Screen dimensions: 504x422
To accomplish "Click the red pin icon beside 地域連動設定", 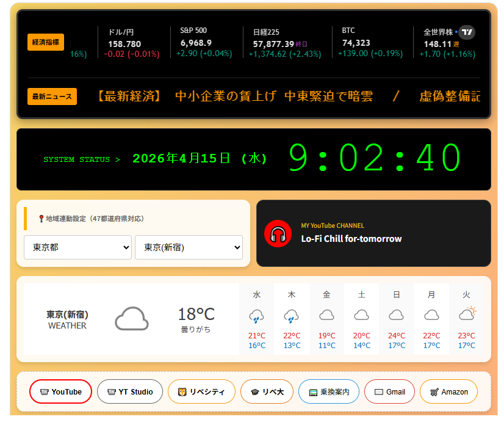I will (x=41, y=219).
